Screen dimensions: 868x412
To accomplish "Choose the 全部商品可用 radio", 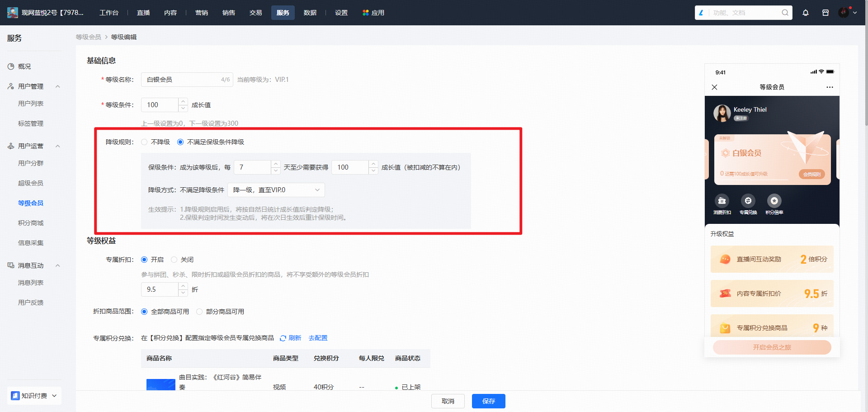I will click(144, 312).
